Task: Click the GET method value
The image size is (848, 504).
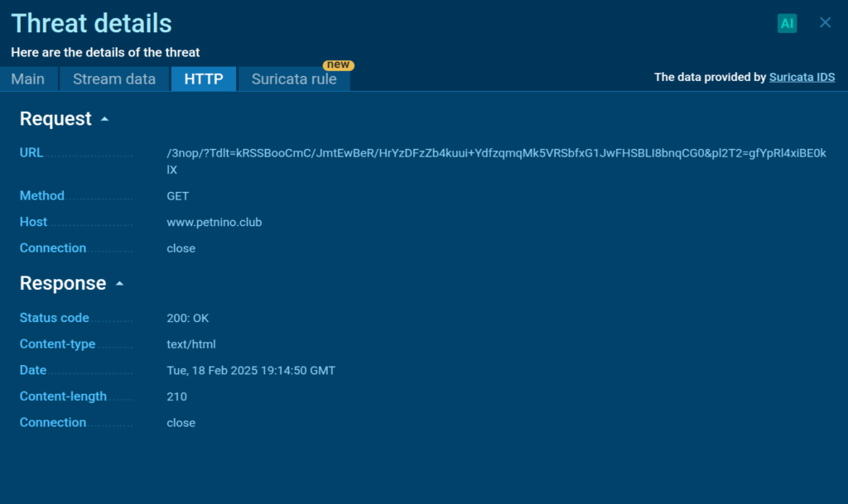Action: [x=178, y=196]
